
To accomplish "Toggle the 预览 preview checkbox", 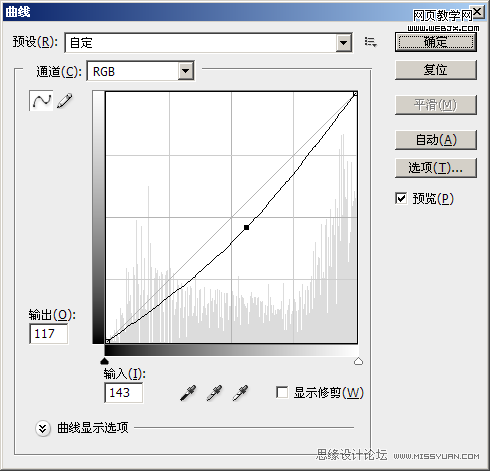I will 401,198.
